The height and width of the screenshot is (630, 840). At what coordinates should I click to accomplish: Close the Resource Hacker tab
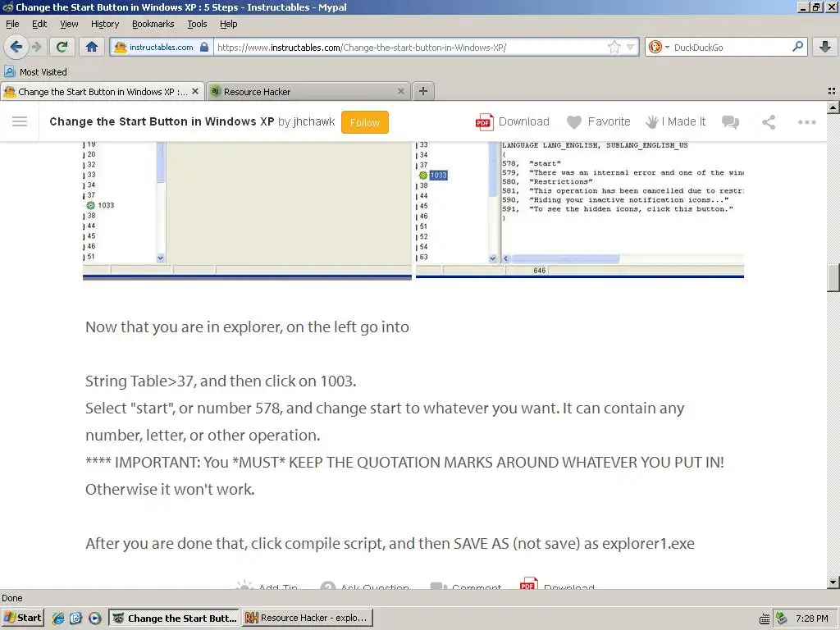(x=400, y=92)
